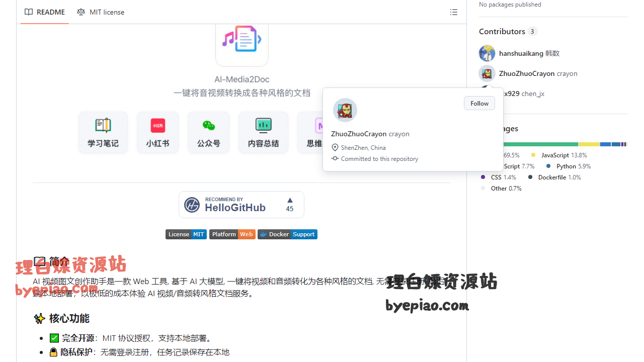Image resolution: width=644 pixels, height=362 pixels.
Task: Switch to the MIT license tab
Action: pyautogui.click(x=101, y=12)
